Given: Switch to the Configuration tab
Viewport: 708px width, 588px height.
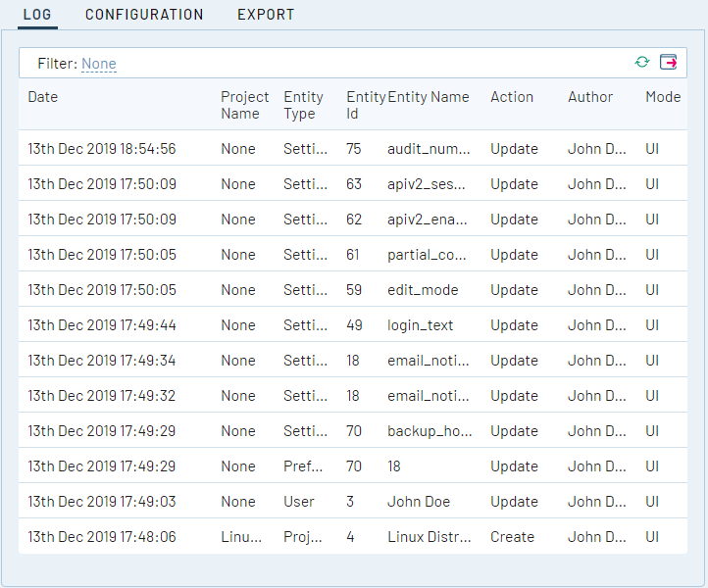Looking at the screenshot, I should [x=144, y=15].
